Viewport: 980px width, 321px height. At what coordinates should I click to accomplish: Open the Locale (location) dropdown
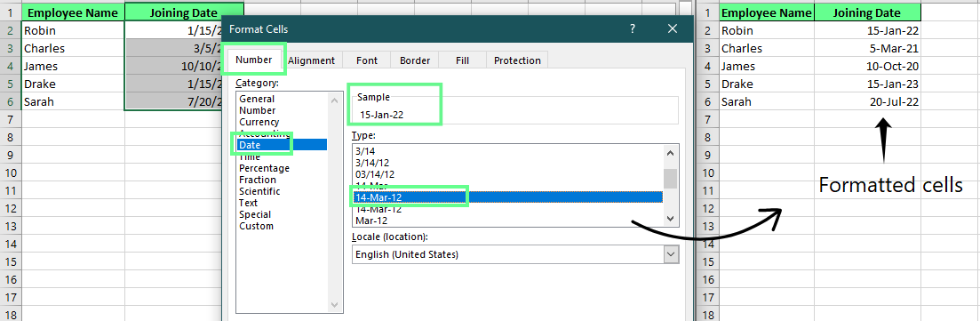point(671,254)
